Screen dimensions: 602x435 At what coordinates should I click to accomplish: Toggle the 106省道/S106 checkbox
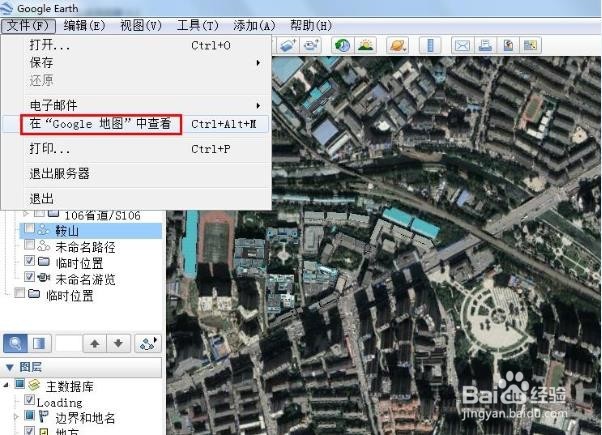pos(39,213)
